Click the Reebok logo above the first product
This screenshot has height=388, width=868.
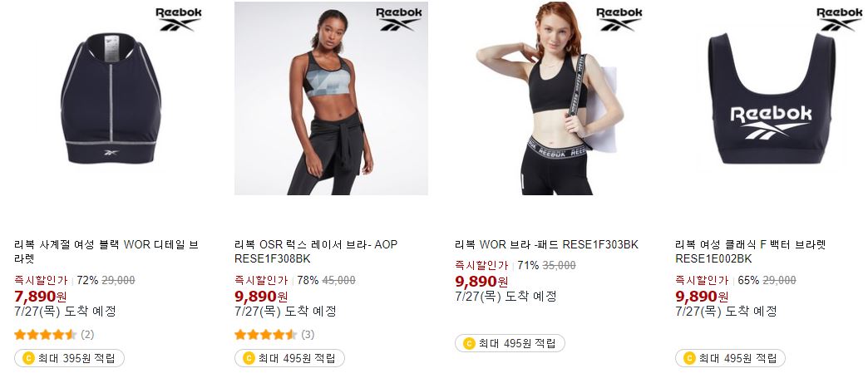[178, 19]
